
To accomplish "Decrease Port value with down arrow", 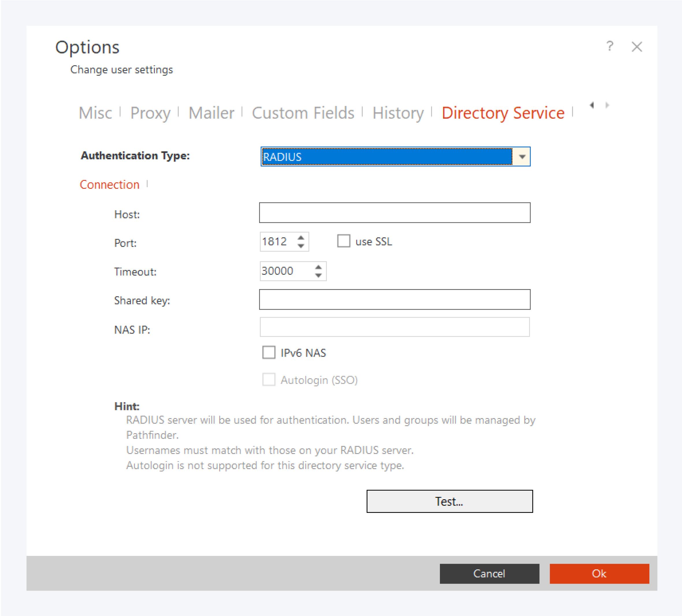I will (301, 246).
